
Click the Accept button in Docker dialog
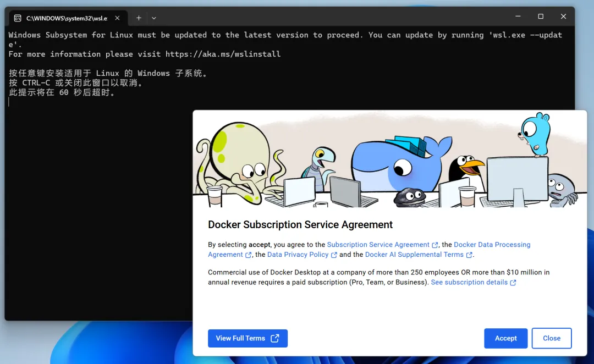pos(506,338)
